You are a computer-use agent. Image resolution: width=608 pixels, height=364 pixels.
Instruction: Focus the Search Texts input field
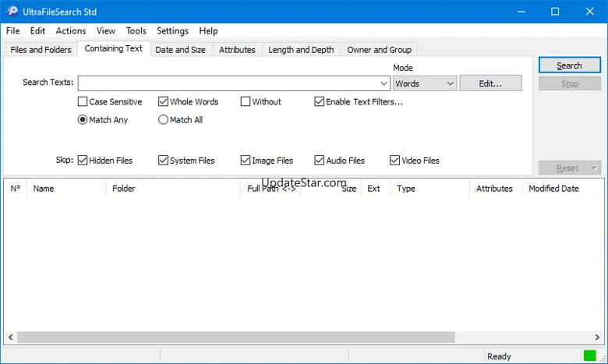(x=228, y=83)
